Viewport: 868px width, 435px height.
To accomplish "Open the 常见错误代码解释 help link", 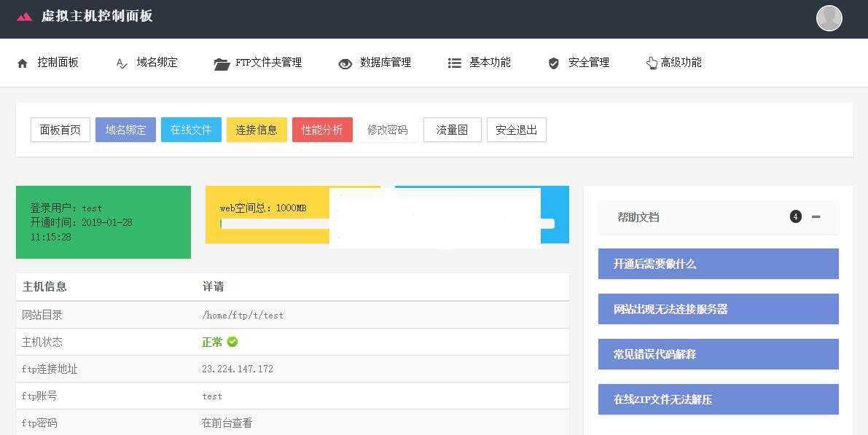I will (718, 354).
